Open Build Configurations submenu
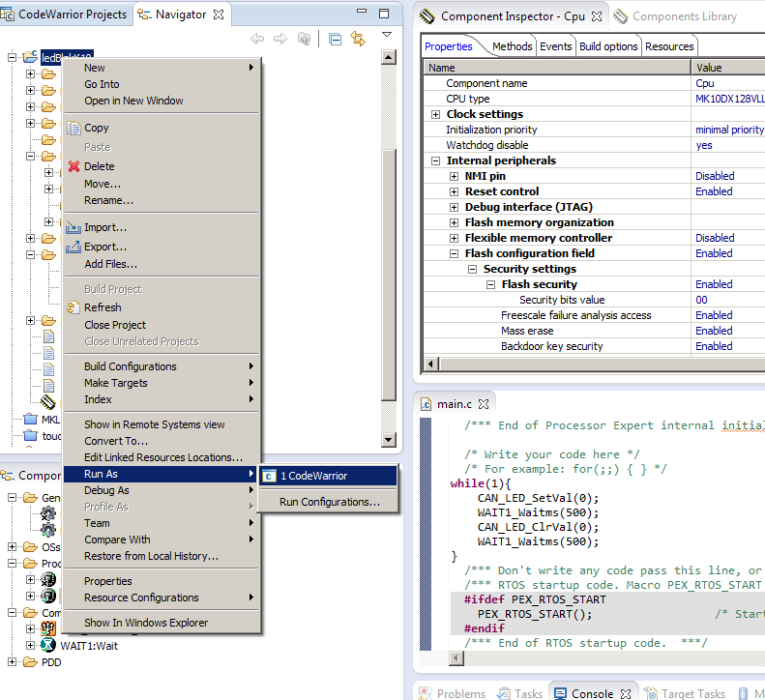The height and width of the screenshot is (700, 765). tap(161, 366)
